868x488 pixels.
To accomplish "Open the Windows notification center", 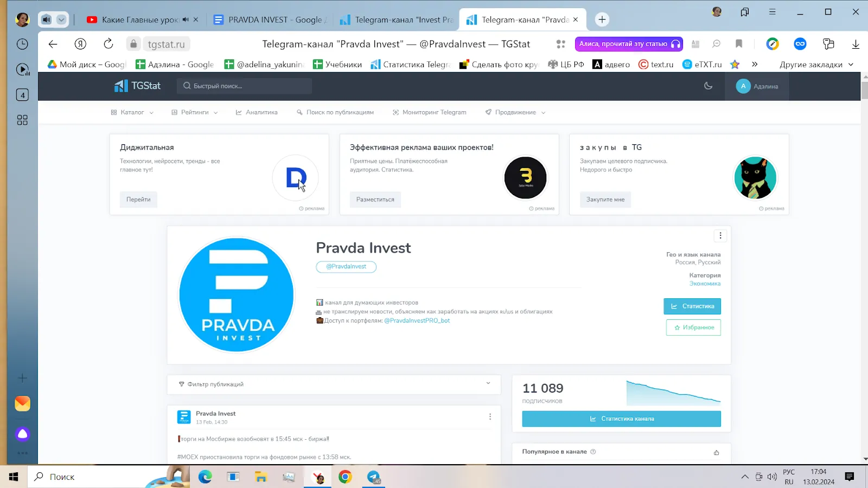I will (850, 477).
